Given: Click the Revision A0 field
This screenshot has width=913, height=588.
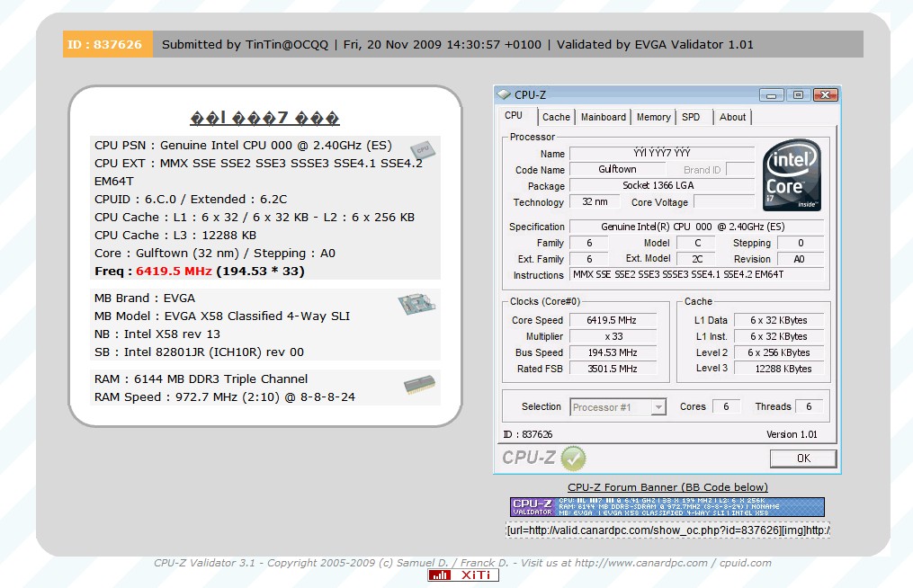Looking at the screenshot, I should [x=800, y=259].
